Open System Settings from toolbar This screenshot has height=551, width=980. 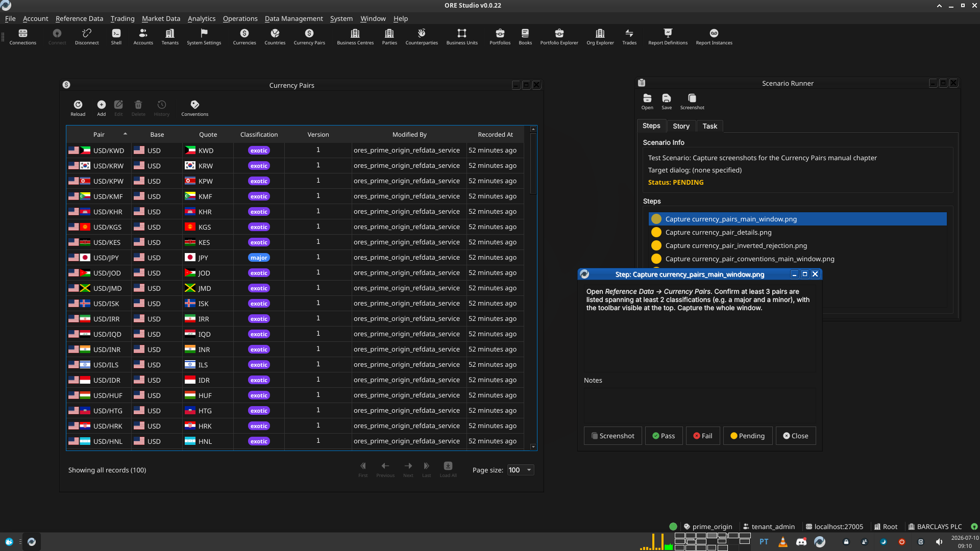tap(204, 37)
